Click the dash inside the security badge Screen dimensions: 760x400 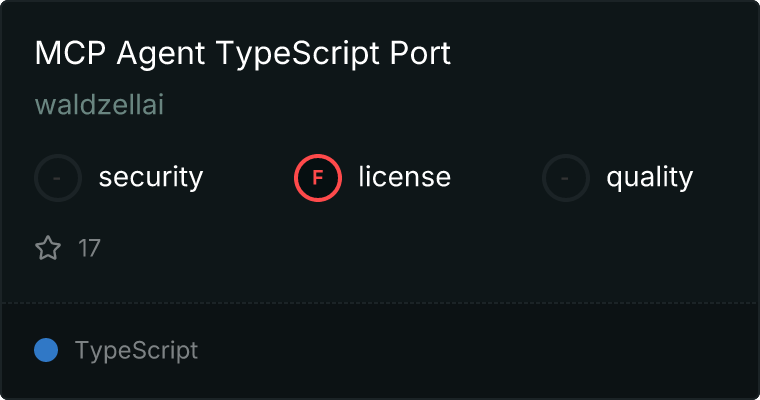click(x=58, y=178)
